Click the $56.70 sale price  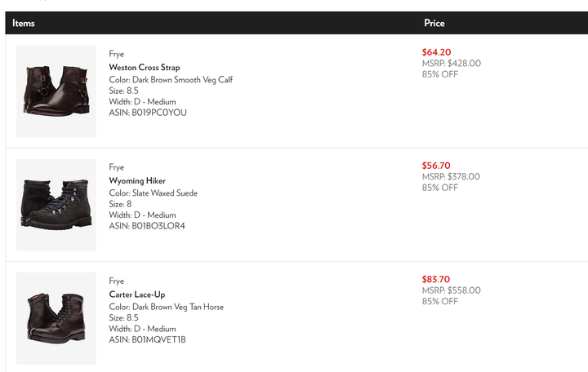(436, 166)
